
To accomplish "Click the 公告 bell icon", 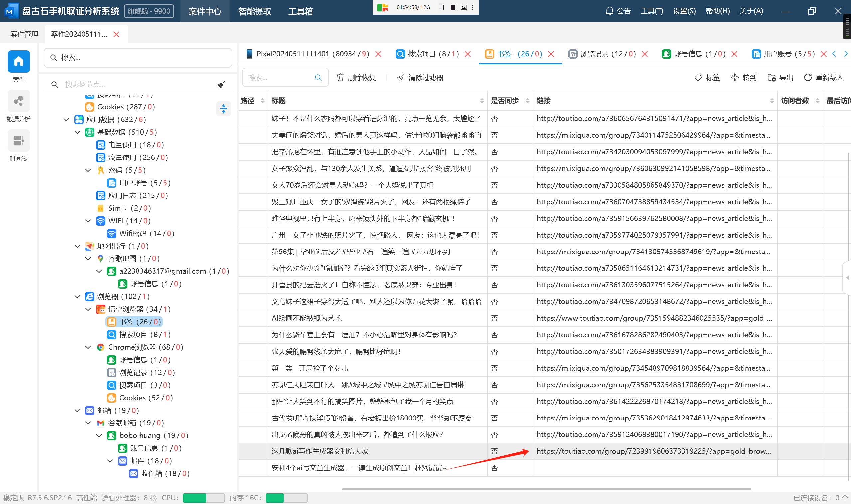I will pyautogui.click(x=609, y=11).
